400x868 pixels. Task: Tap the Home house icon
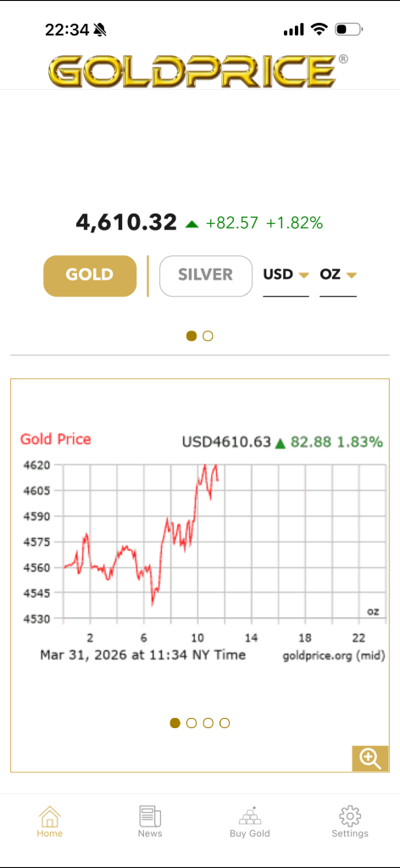point(49,816)
